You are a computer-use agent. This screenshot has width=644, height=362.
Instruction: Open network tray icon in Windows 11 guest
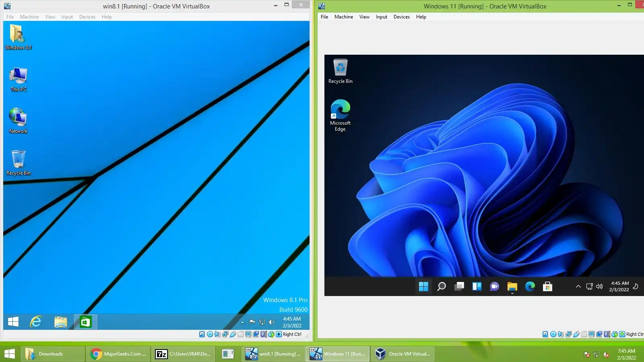click(590, 286)
